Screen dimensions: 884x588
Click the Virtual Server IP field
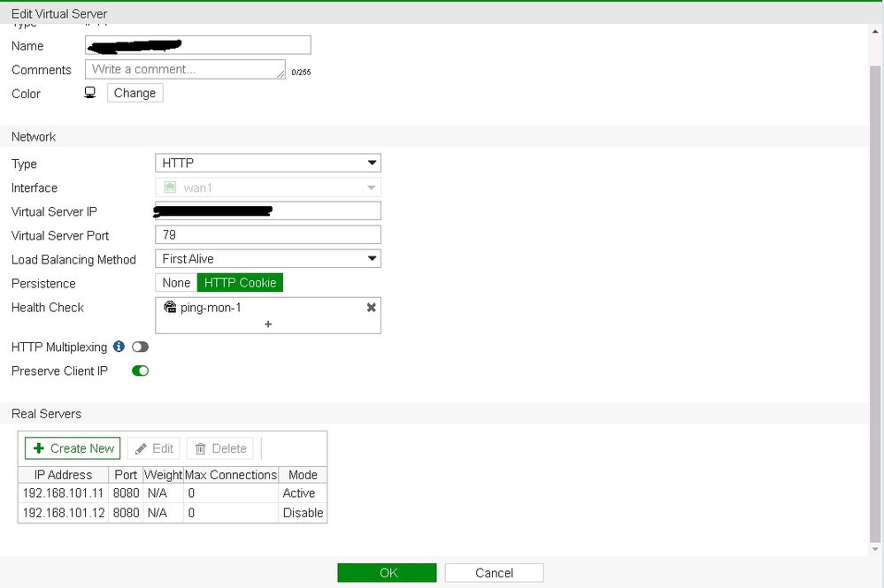[268, 210]
